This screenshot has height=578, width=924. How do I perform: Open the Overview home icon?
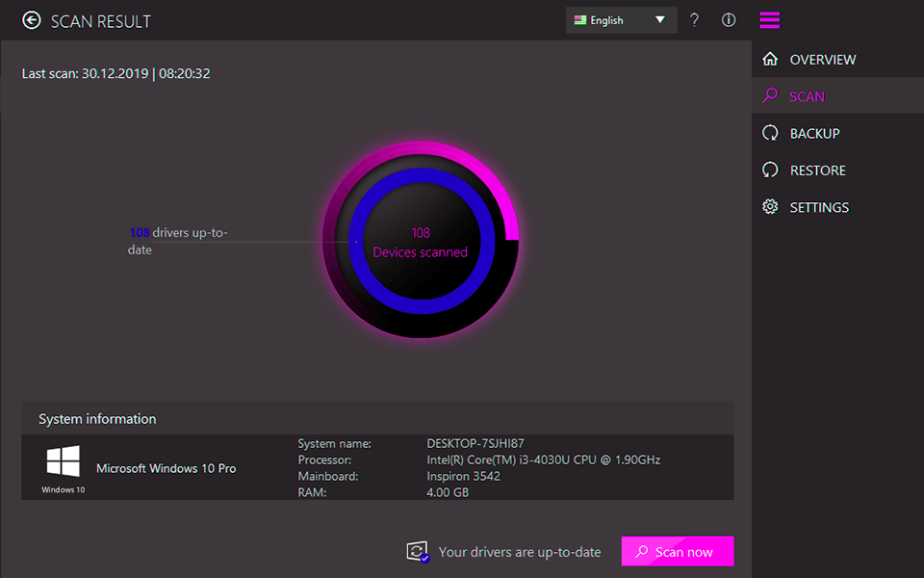coord(770,59)
